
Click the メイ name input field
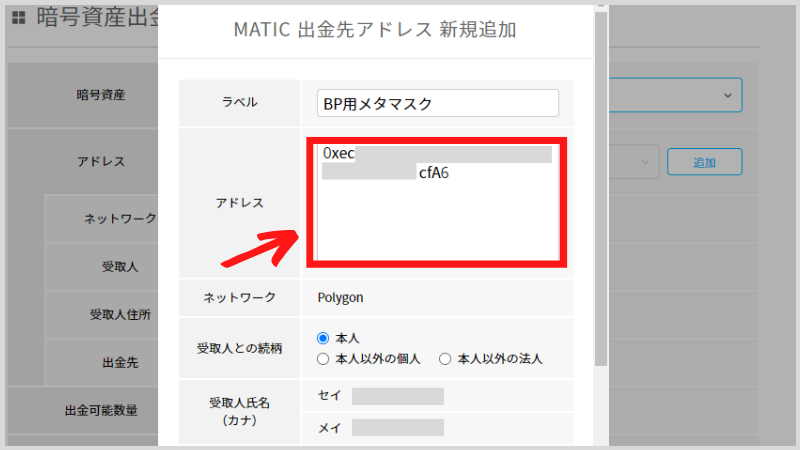coord(398,428)
